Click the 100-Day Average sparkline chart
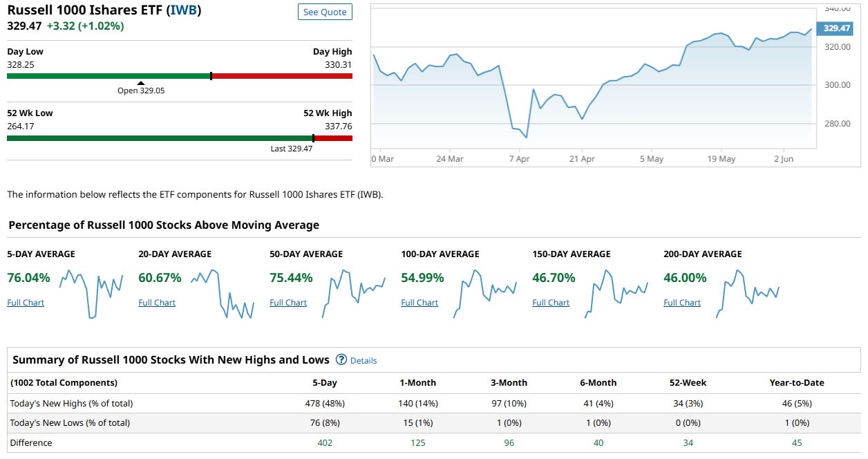Screen dimensions: 868x459 [x=485, y=294]
